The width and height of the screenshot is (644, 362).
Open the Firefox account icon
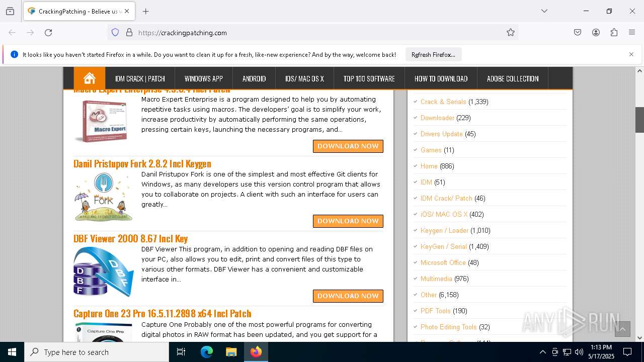click(x=596, y=33)
